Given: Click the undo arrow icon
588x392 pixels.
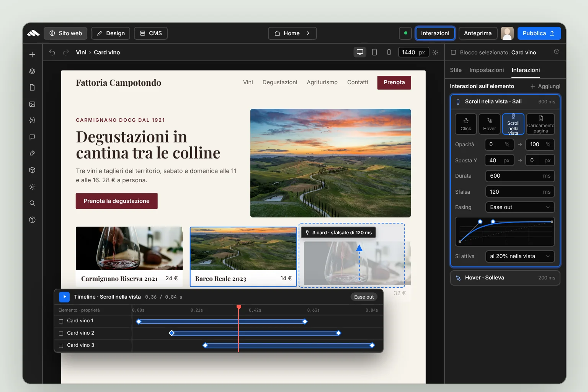Looking at the screenshot, I should [x=52, y=52].
